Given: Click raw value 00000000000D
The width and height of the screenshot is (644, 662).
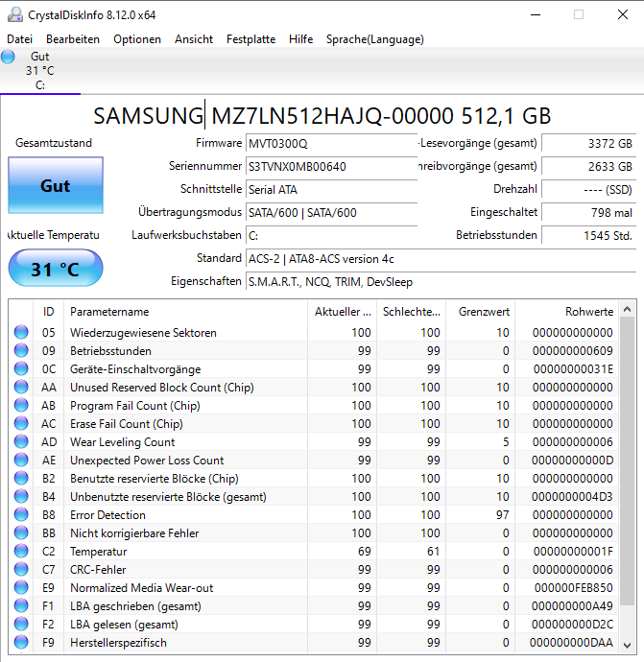Looking at the screenshot, I should click(572, 460).
